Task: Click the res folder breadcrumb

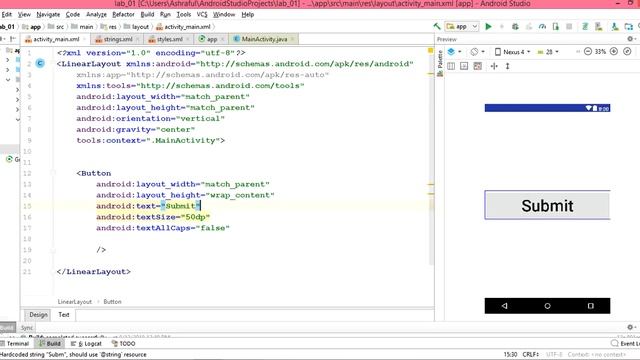Action: coord(109,27)
